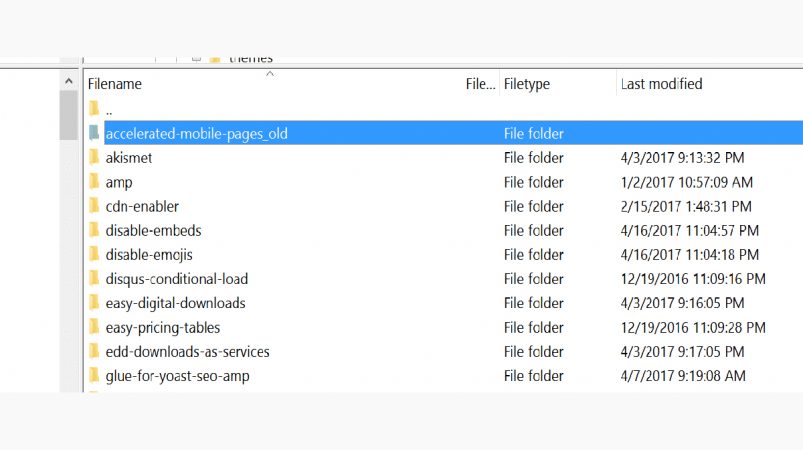803x450 pixels.
Task: Click File folder type in akismet row
Action: pos(534,158)
